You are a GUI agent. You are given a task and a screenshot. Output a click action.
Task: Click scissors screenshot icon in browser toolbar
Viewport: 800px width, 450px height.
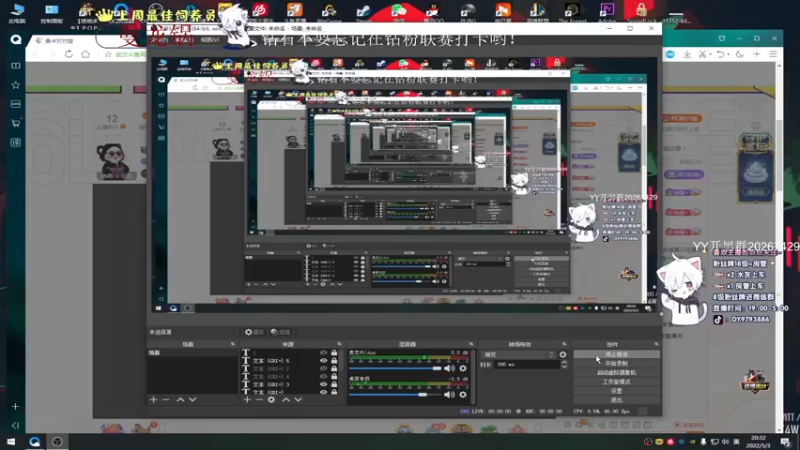(x=703, y=54)
